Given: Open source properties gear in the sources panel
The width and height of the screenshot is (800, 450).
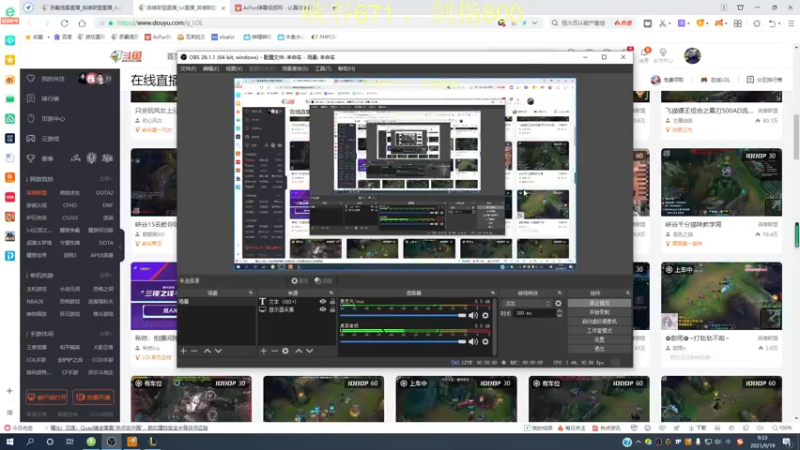Looking at the screenshot, I should tap(286, 351).
